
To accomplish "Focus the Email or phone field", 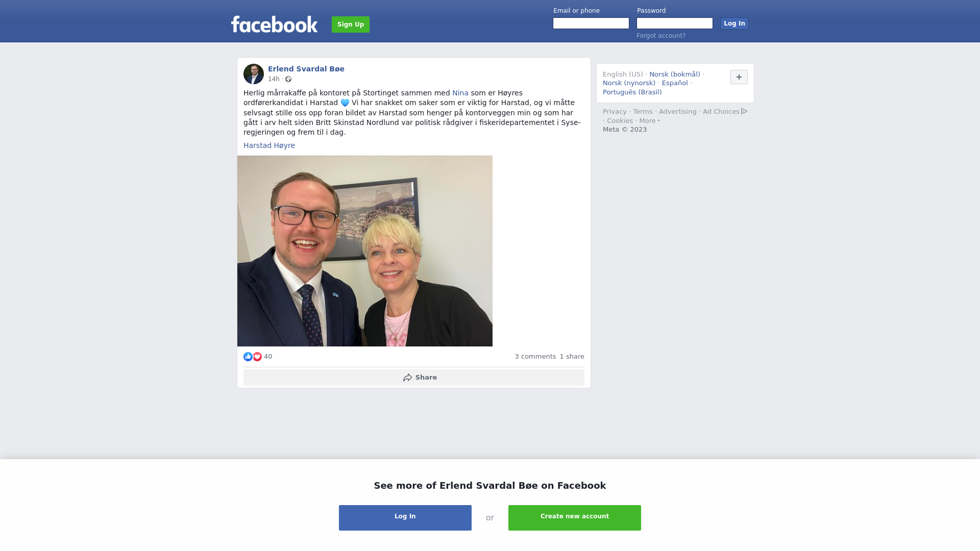I will tap(591, 23).
